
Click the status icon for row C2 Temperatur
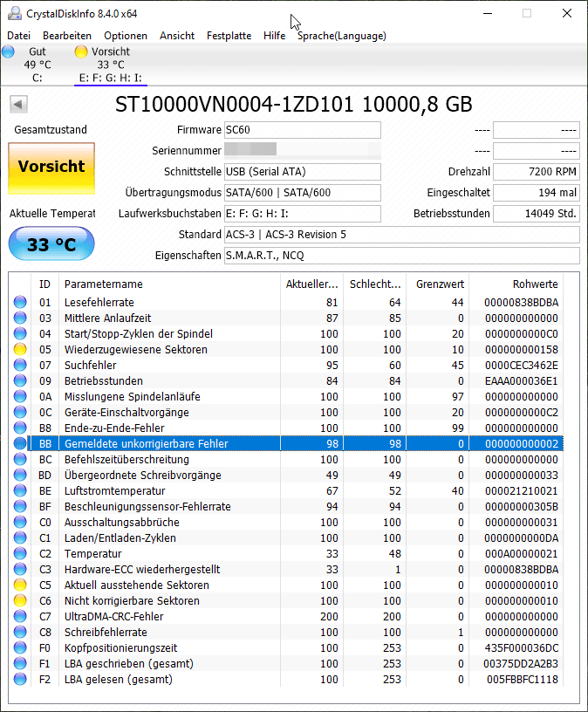click(20, 553)
